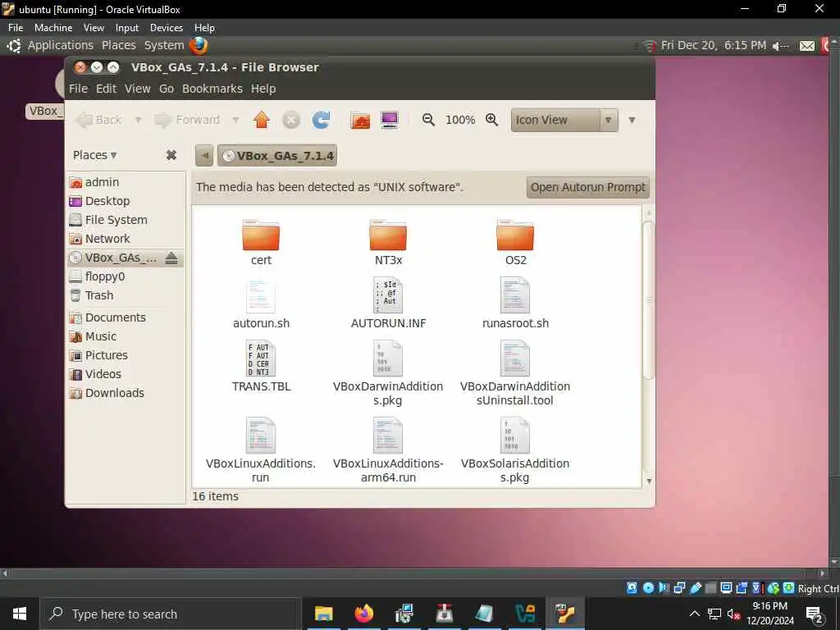Select the TRANS.TBL file
The width and height of the screenshot is (840, 630).
click(x=261, y=367)
